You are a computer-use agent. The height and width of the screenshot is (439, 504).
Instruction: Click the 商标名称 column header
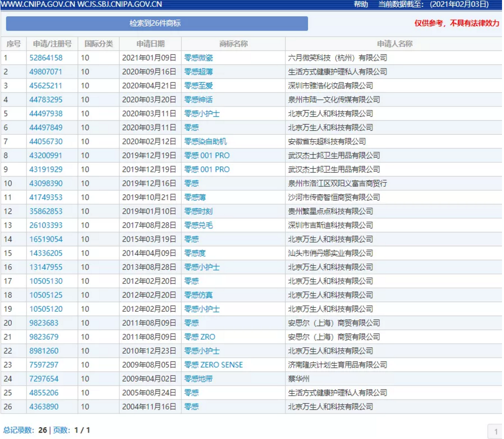pos(233,44)
